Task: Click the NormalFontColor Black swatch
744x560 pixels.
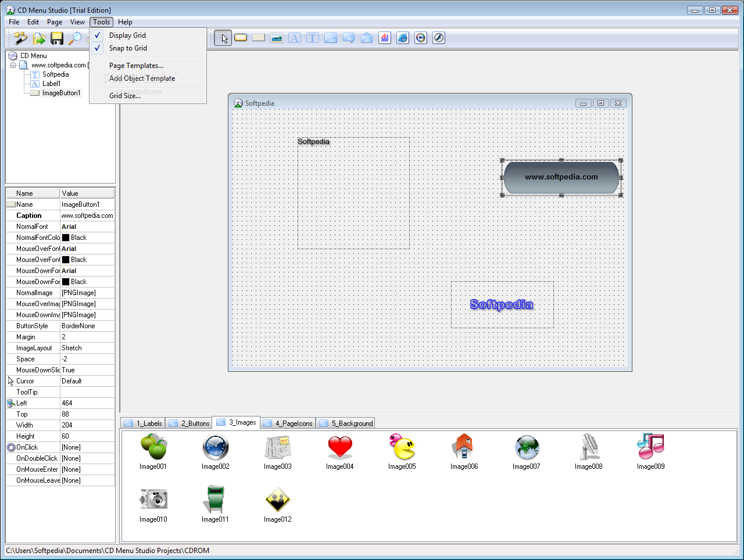Action: [66, 238]
